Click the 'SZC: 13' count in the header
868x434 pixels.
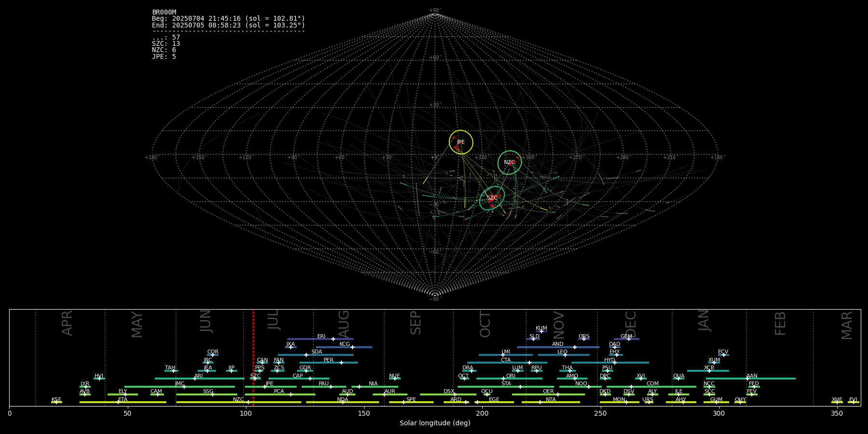click(166, 44)
